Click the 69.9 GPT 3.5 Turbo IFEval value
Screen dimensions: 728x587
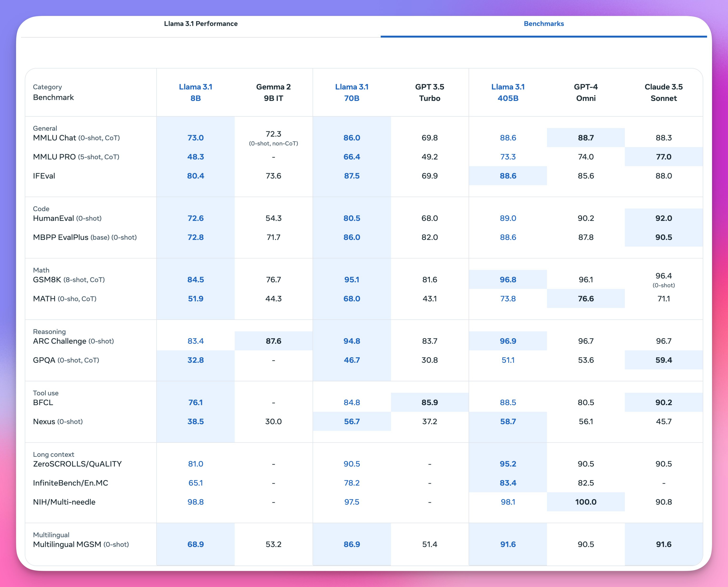pos(430,176)
